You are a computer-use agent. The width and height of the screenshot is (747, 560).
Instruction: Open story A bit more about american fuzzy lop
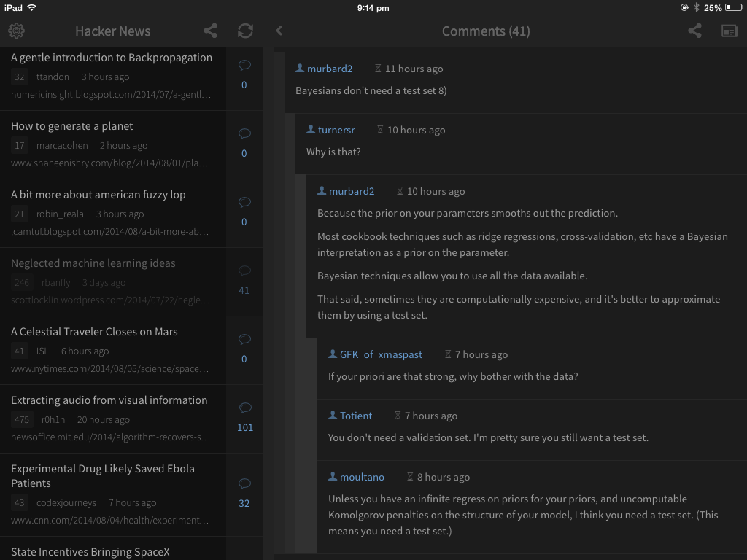click(x=98, y=195)
